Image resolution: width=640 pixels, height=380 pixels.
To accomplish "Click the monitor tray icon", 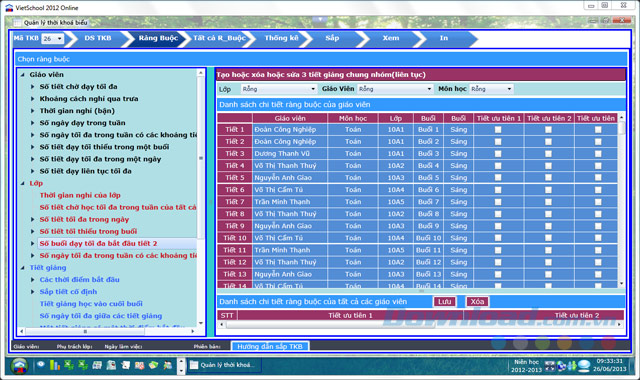I will pyautogui.click(x=584, y=366).
